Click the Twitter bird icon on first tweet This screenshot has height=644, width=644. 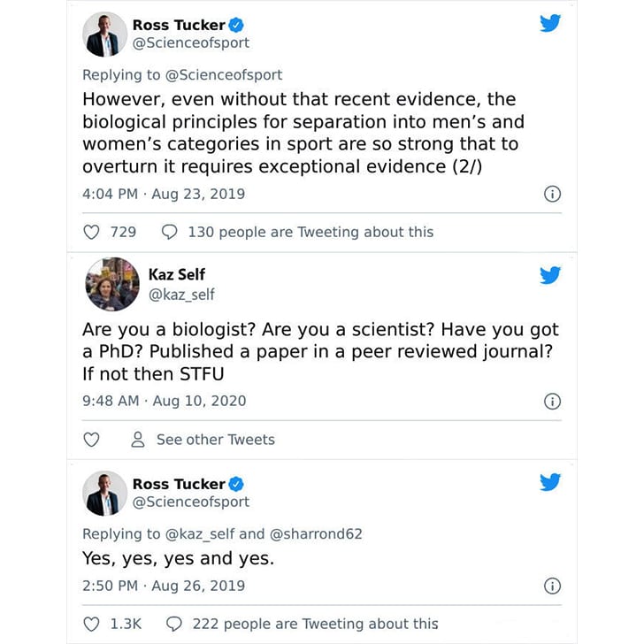[x=550, y=23]
